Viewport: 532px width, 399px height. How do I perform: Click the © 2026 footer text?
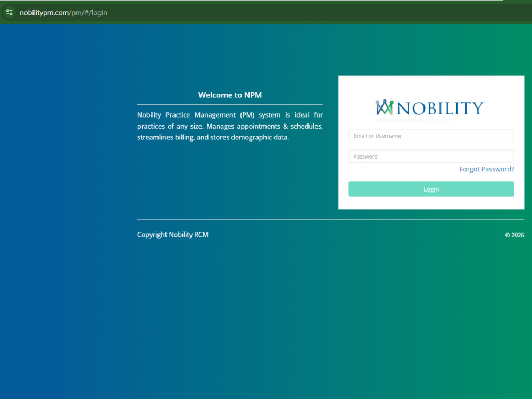click(x=514, y=235)
